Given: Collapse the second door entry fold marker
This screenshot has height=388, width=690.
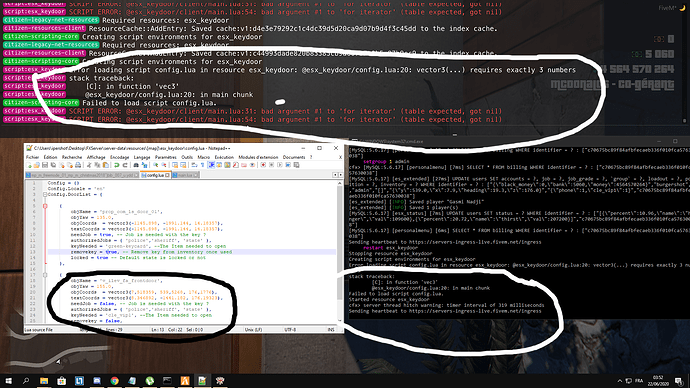Looking at the screenshot, I should pos(45,275).
